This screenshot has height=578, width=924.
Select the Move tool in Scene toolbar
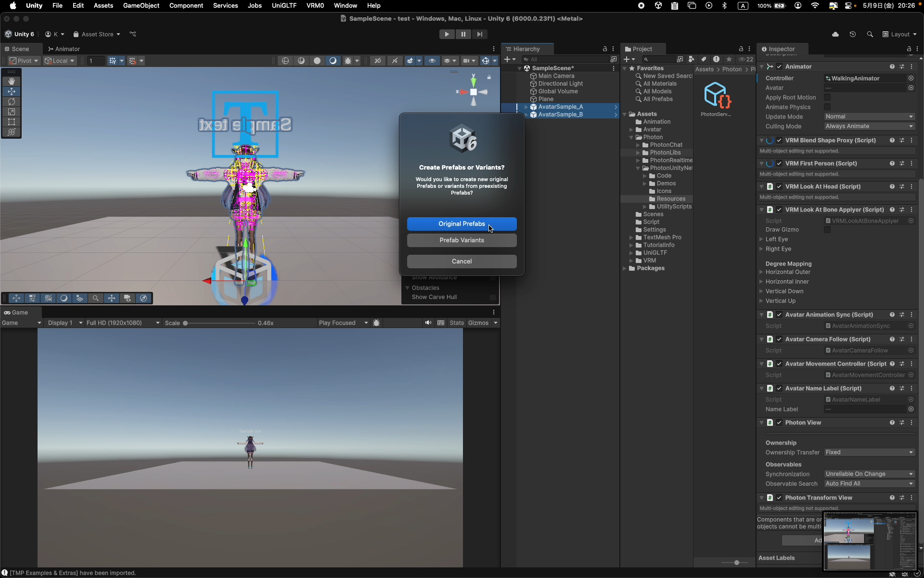(12, 92)
